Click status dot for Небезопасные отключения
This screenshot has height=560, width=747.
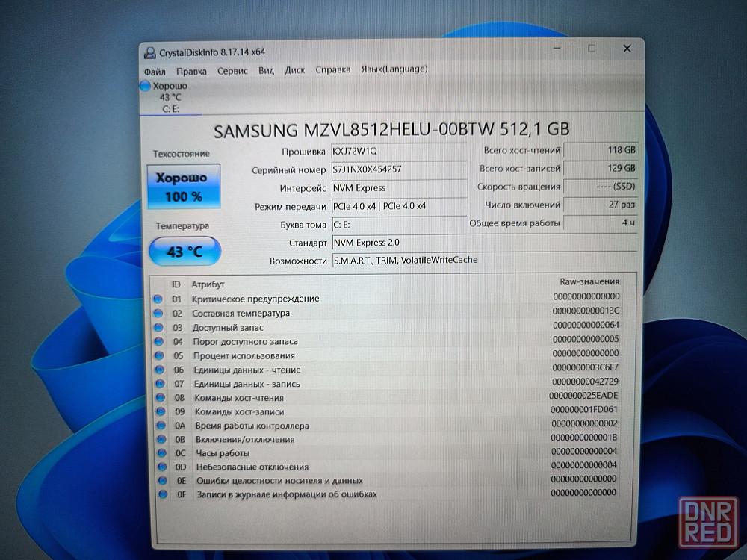162,467
